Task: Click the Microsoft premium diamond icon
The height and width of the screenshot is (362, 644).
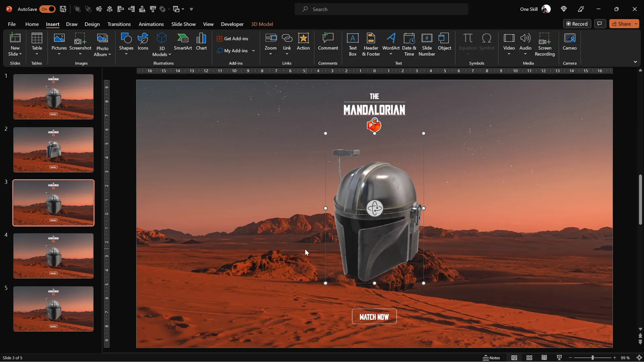Action: (564, 9)
